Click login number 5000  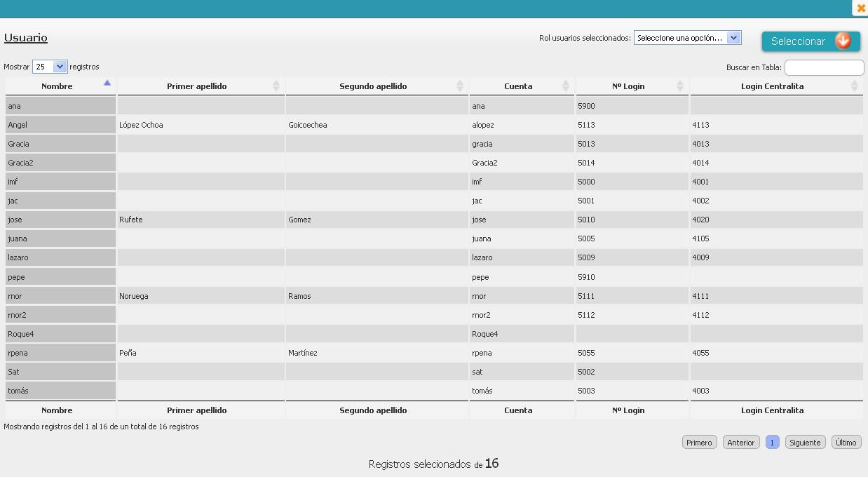click(632, 182)
